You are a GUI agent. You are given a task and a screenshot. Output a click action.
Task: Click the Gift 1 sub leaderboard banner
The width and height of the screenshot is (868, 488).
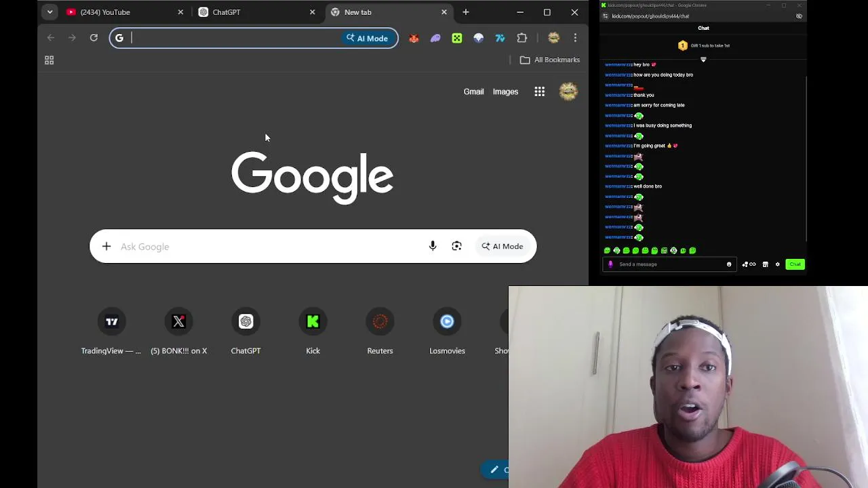point(703,45)
